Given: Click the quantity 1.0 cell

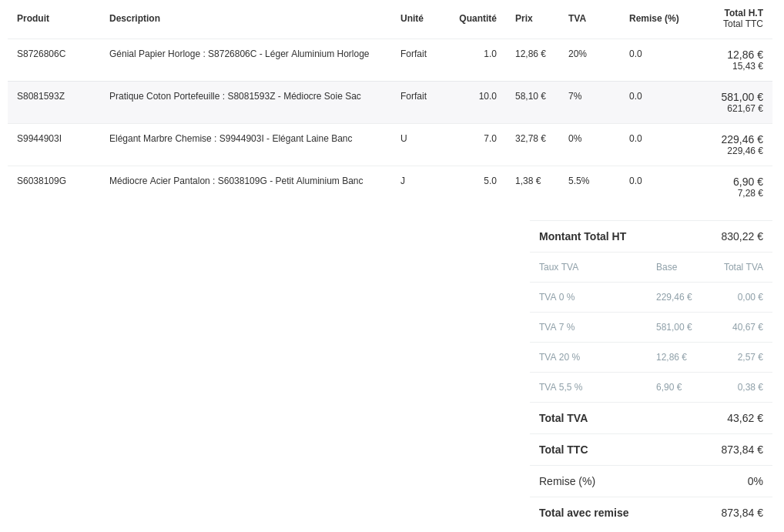Looking at the screenshot, I should [x=490, y=54].
